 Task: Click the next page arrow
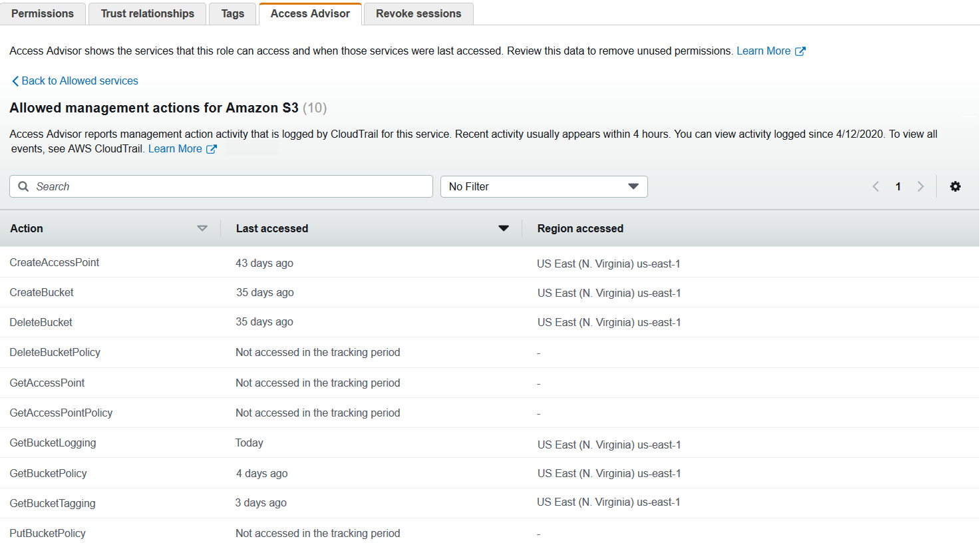(921, 186)
